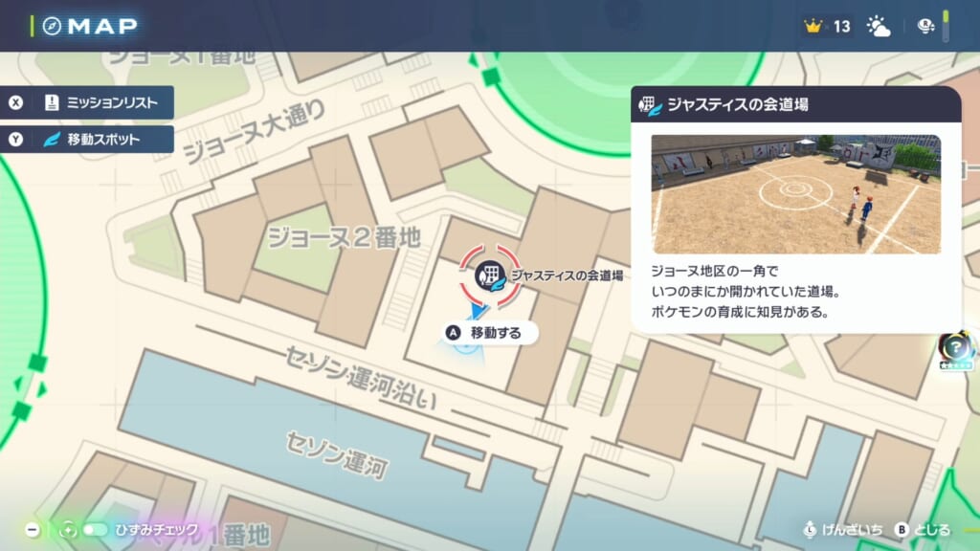Click the セゾン運河 canal label on map
Screen dimensions: 980x551
(x=336, y=454)
